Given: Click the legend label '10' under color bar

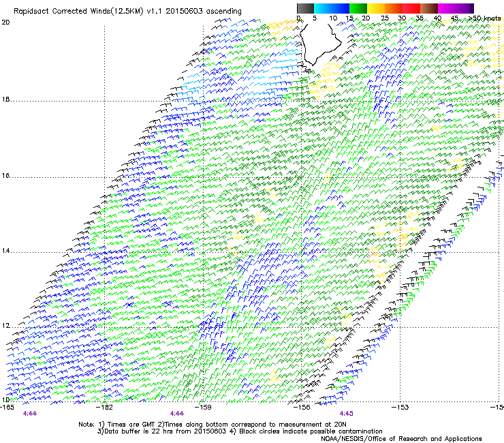Looking at the screenshot, I should pyautogui.click(x=333, y=18).
